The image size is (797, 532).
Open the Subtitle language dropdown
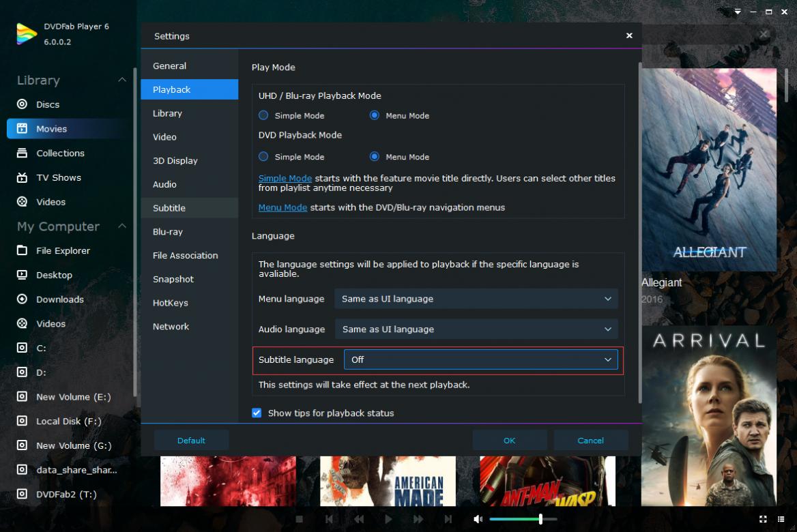pyautogui.click(x=481, y=359)
